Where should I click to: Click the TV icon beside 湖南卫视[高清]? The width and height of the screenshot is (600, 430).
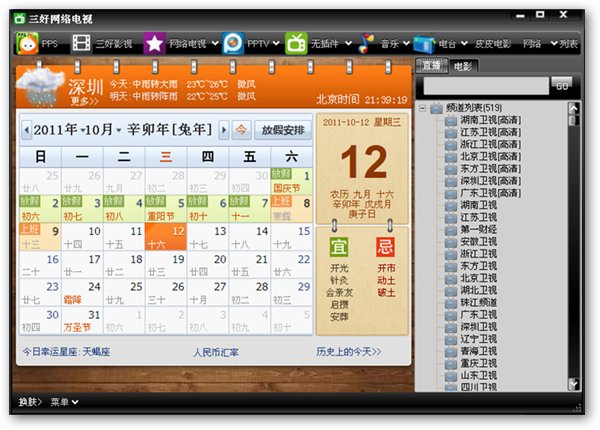click(451, 121)
